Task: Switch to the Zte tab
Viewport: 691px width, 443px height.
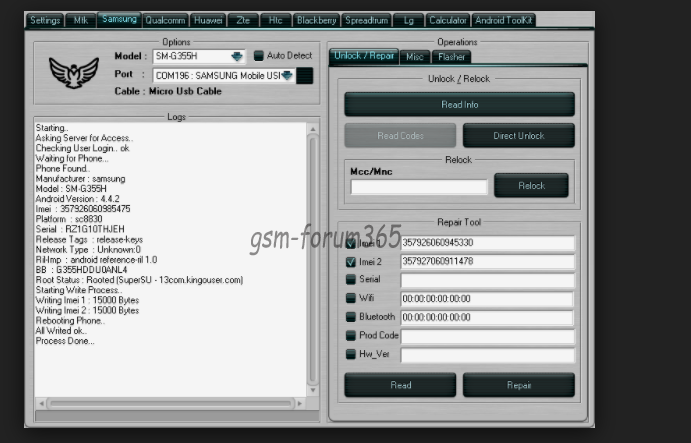Action: [x=243, y=20]
